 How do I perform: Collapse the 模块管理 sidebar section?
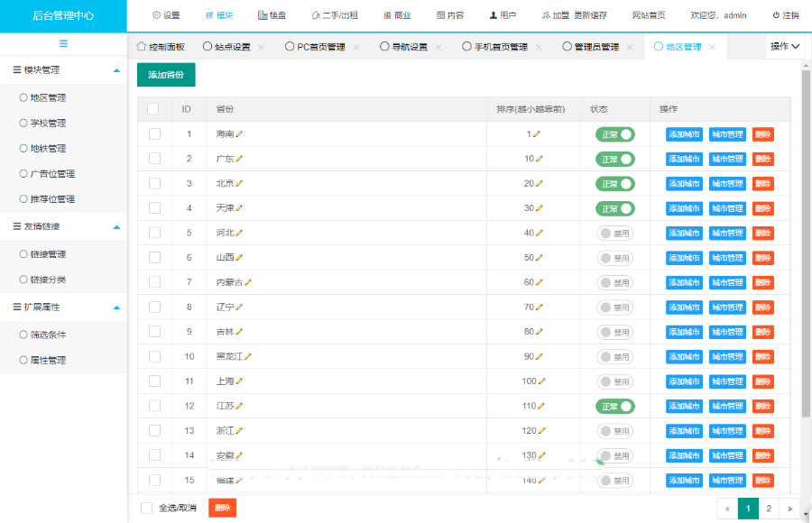click(115, 69)
